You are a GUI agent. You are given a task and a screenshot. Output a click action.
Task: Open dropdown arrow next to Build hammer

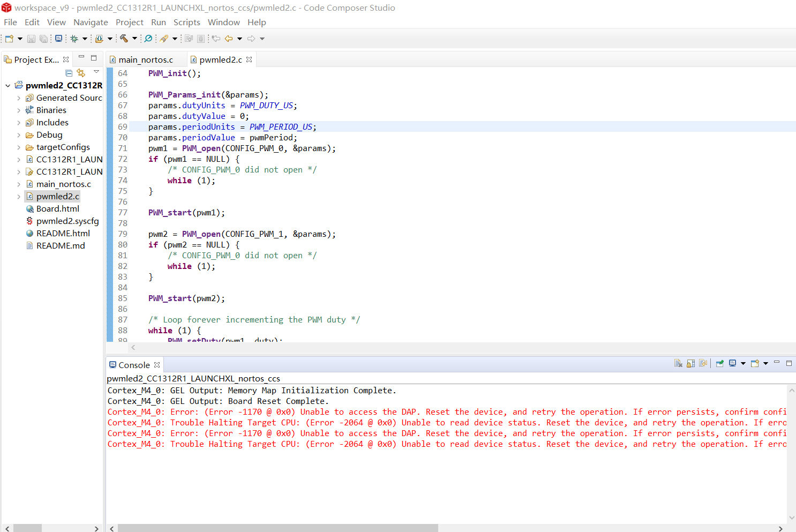tap(134, 39)
